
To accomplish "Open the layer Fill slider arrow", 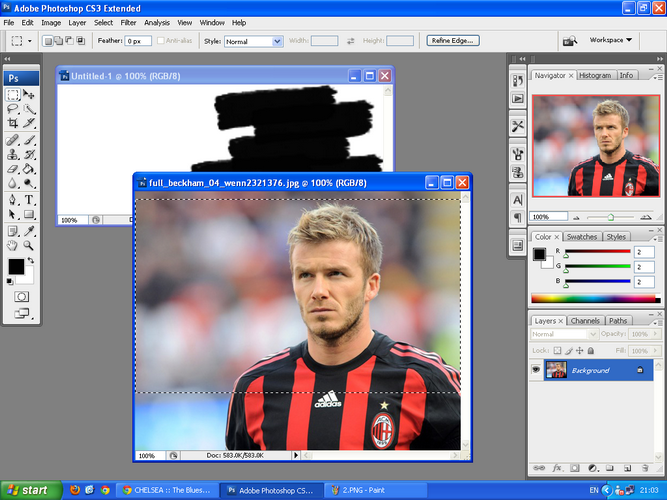I will coord(655,351).
